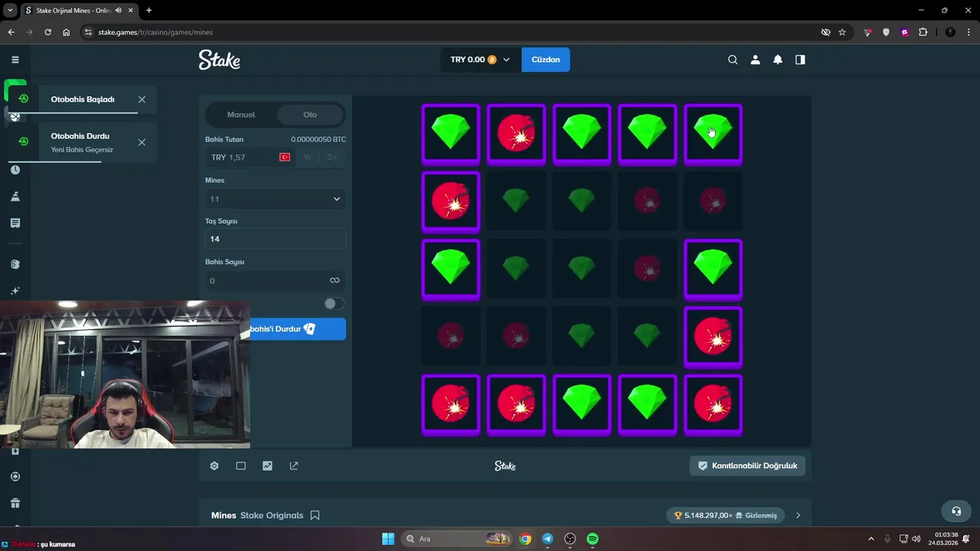Reload the page

coord(47,32)
